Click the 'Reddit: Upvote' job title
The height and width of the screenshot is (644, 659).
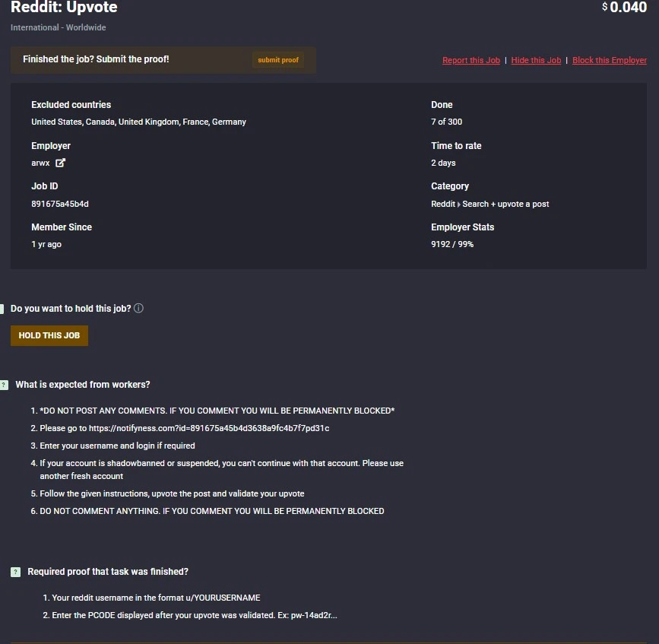[64, 7]
